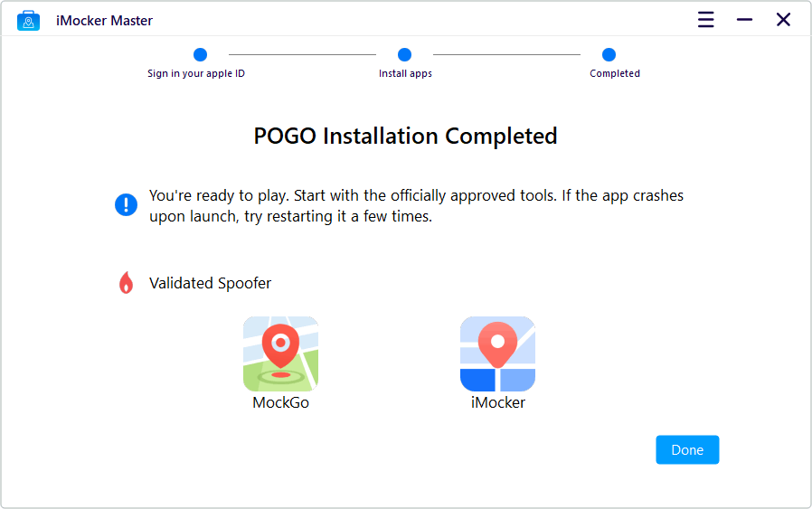Select the 'Sign in your apple ID' step dot
Screen dimensions: 812x509
(200, 54)
